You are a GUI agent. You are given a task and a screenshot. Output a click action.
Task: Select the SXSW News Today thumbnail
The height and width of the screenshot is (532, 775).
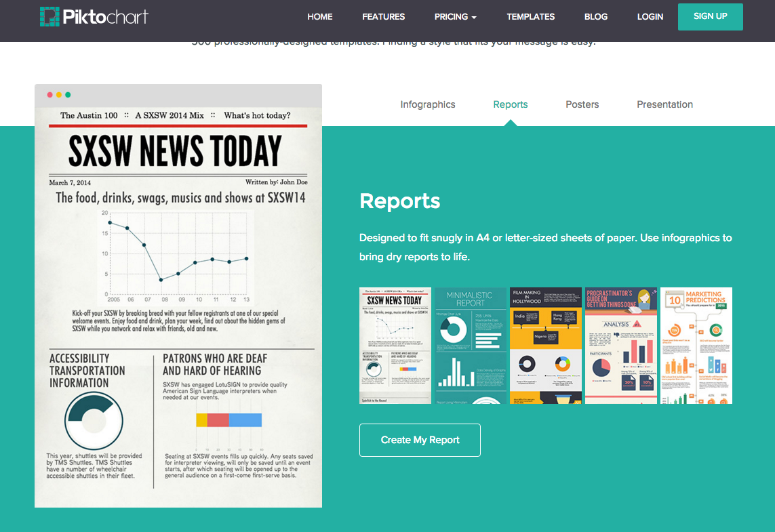[395, 346]
